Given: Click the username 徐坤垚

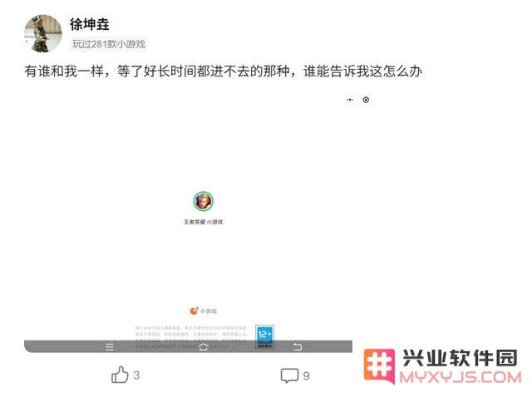Looking at the screenshot, I should coord(89,24).
